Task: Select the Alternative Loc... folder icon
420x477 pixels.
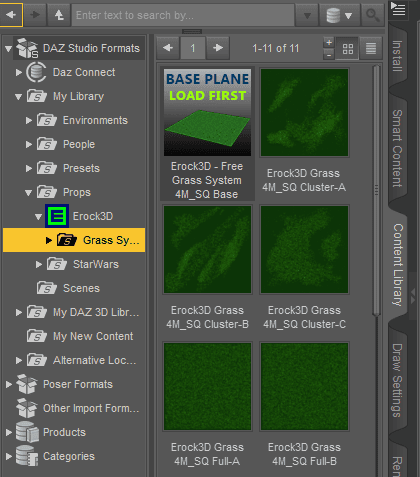Action: click(37, 360)
